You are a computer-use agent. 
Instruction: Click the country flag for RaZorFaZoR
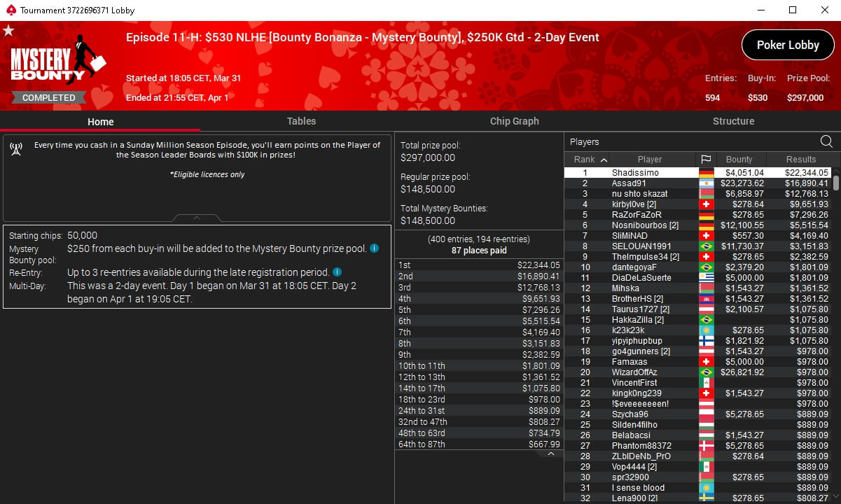point(706,215)
